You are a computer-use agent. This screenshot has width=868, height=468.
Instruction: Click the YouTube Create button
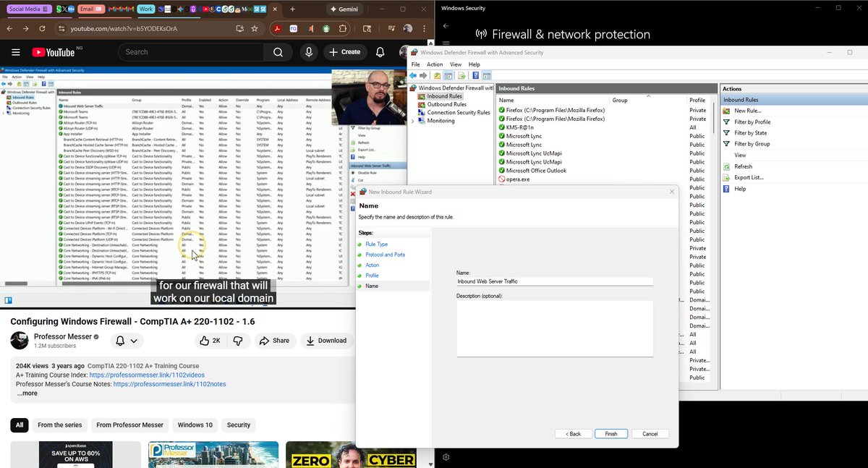pos(344,52)
